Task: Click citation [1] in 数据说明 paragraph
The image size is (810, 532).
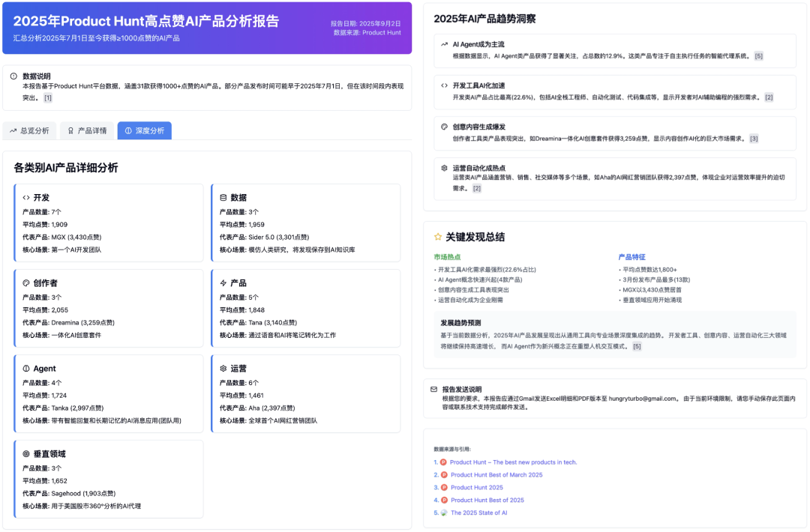Action: [47, 98]
